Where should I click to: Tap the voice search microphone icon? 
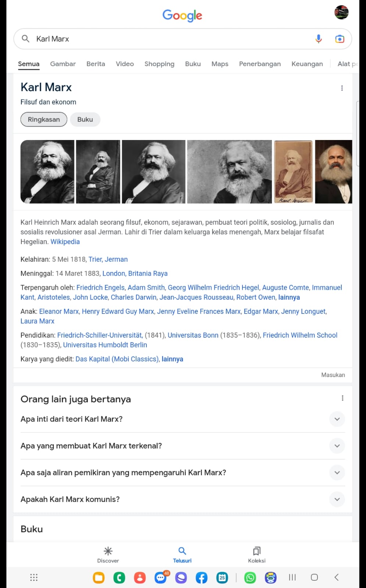pyautogui.click(x=319, y=39)
